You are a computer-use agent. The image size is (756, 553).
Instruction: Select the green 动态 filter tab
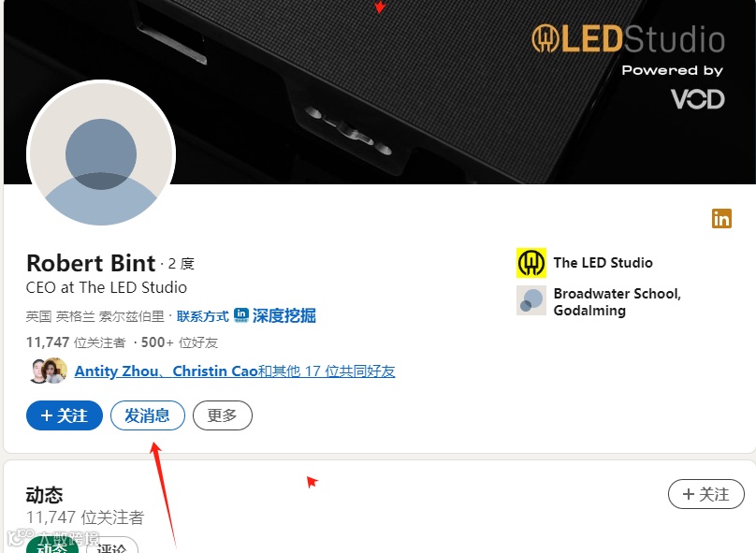point(52,546)
